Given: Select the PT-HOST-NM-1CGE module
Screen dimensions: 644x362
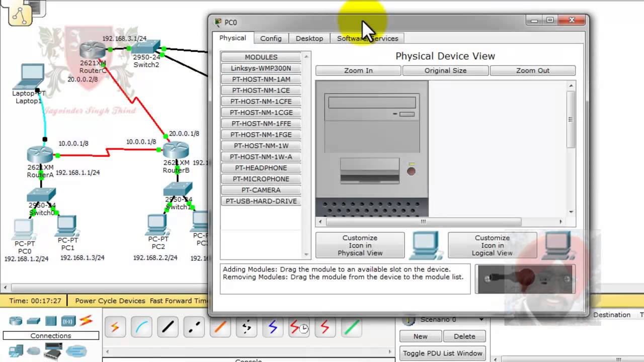Looking at the screenshot, I should (x=261, y=112).
